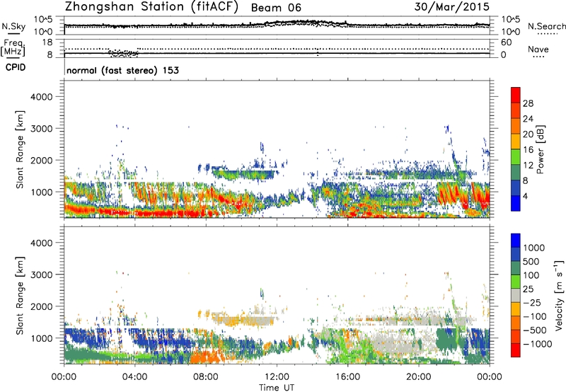Viewport: 566px width, 392px height.
Task: Click the '4000' tick of the velocity panel
Action: [x=42, y=243]
